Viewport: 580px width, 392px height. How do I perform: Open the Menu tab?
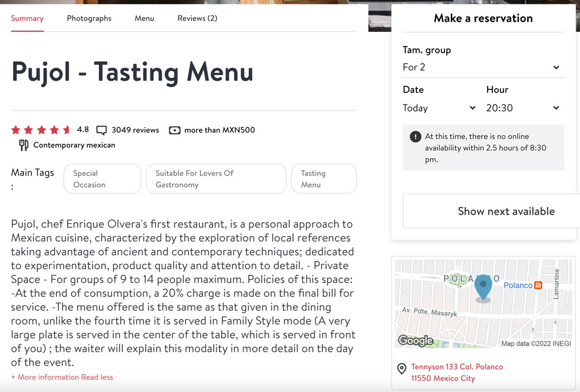click(144, 18)
